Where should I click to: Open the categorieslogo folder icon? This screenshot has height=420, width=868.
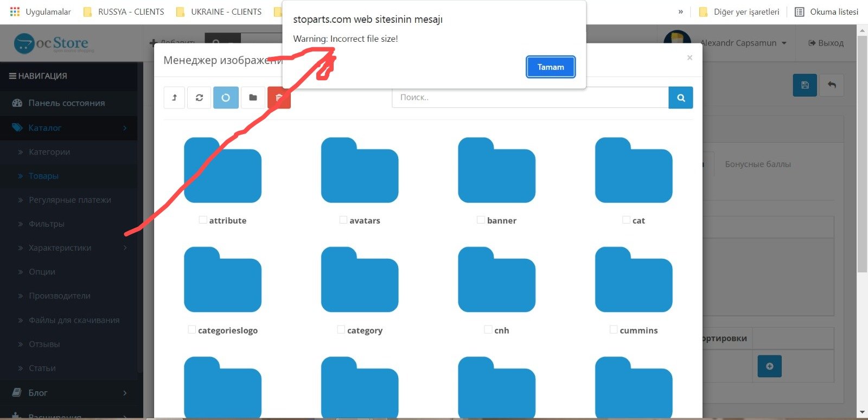click(222, 279)
